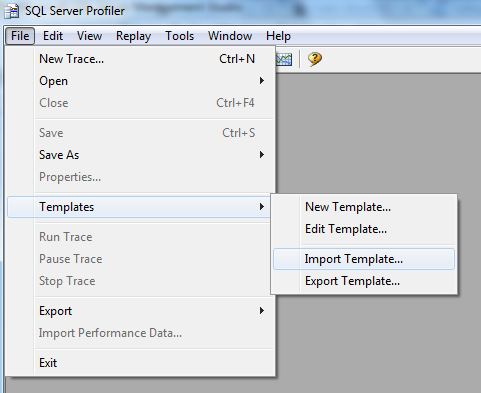Open the View menu
The height and width of the screenshot is (393, 481).
pos(89,36)
